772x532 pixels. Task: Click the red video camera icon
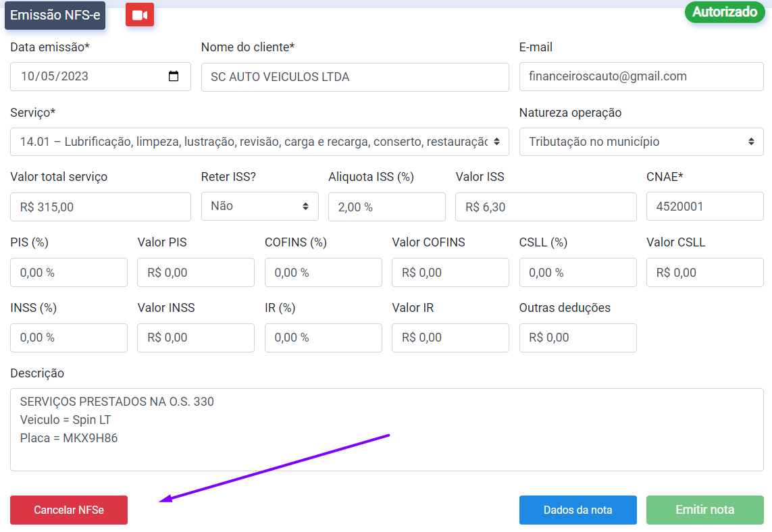[140, 15]
